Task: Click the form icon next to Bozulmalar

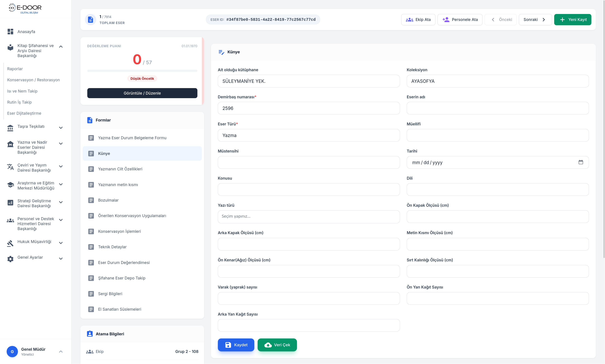Action: (91, 200)
